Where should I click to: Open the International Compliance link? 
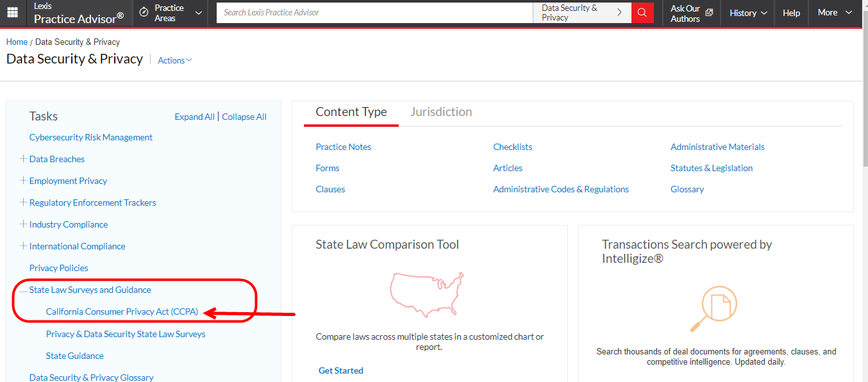click(x=78, y=246)
